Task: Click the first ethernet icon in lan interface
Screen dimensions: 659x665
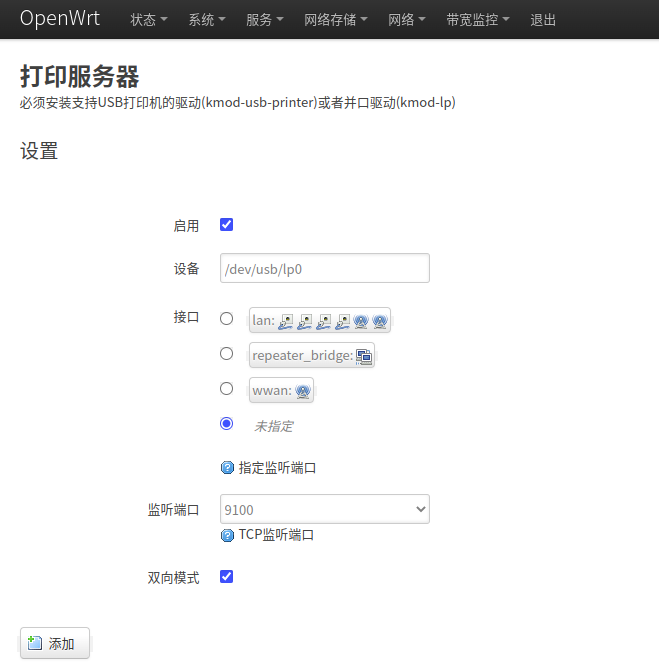Action: tap(286, 321)
